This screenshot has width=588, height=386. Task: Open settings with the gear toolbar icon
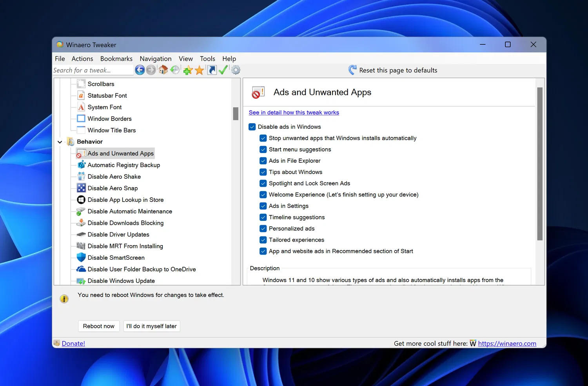(236, 70)
